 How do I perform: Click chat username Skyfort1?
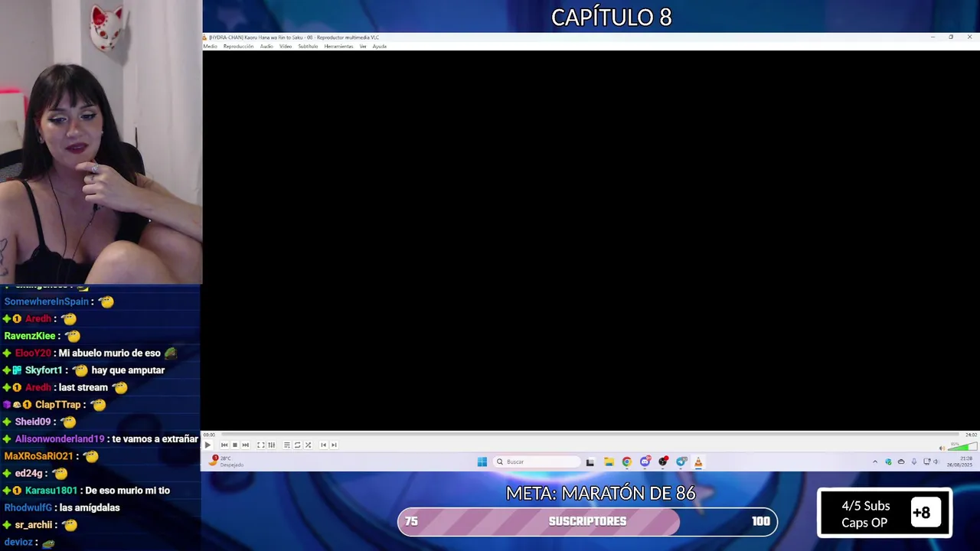pos(44,370)
